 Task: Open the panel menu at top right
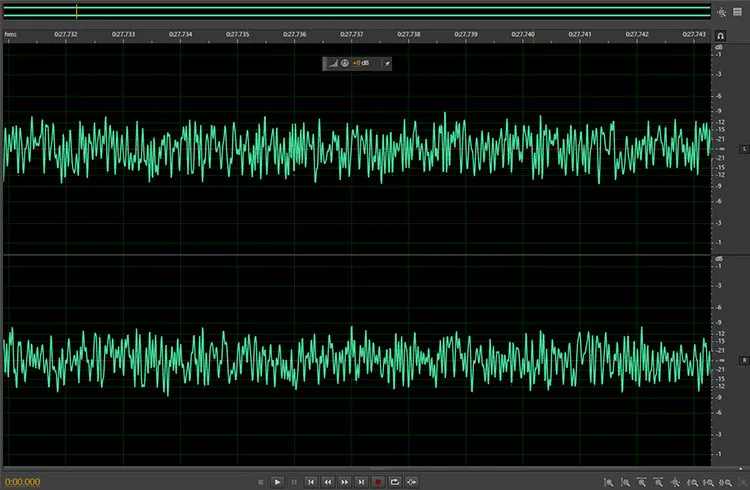click(738, 11)
